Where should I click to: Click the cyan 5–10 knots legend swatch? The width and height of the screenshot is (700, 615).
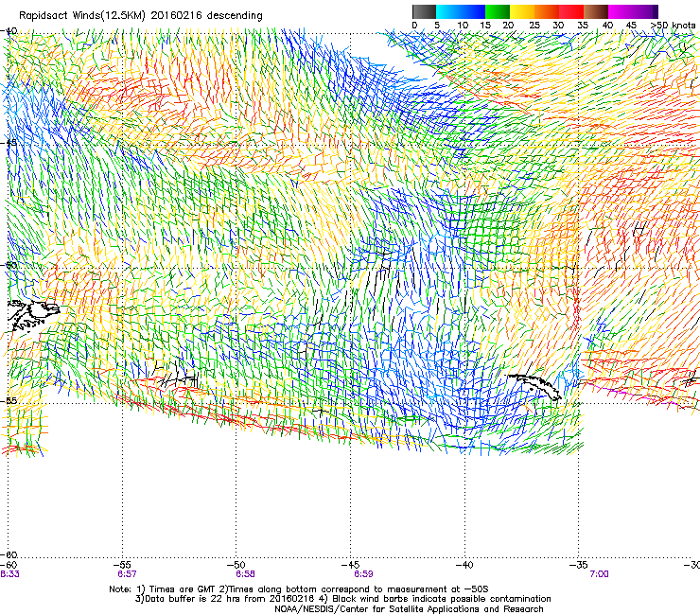coord(448,11)
